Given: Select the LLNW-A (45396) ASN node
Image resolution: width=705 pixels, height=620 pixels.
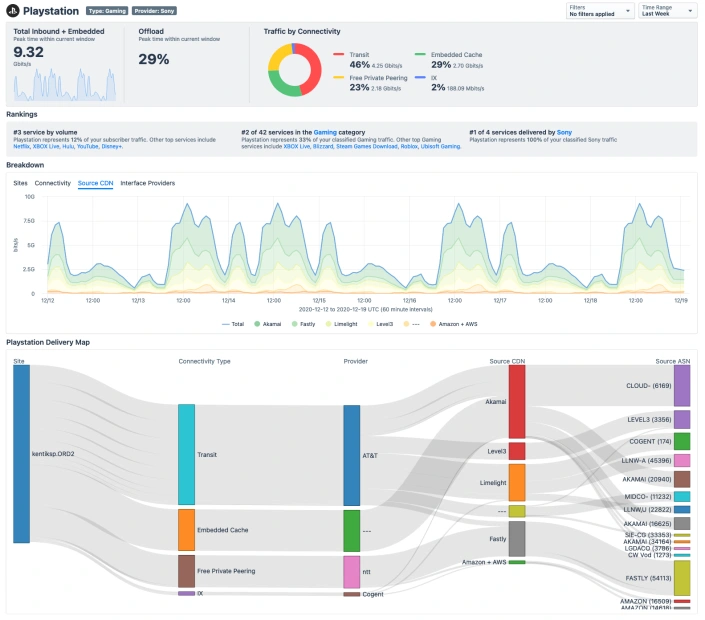Looking at the screenshot, I should click(682, 460).
